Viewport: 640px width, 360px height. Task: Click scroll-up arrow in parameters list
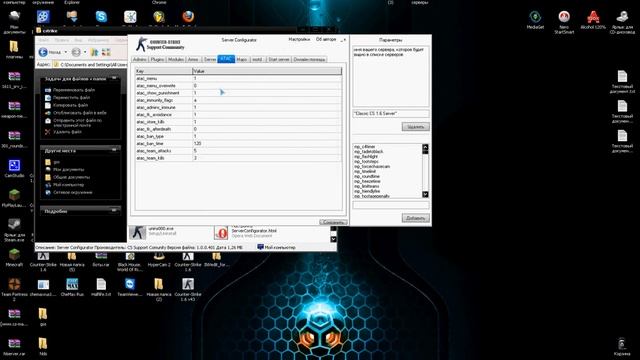tap(425, 147)
